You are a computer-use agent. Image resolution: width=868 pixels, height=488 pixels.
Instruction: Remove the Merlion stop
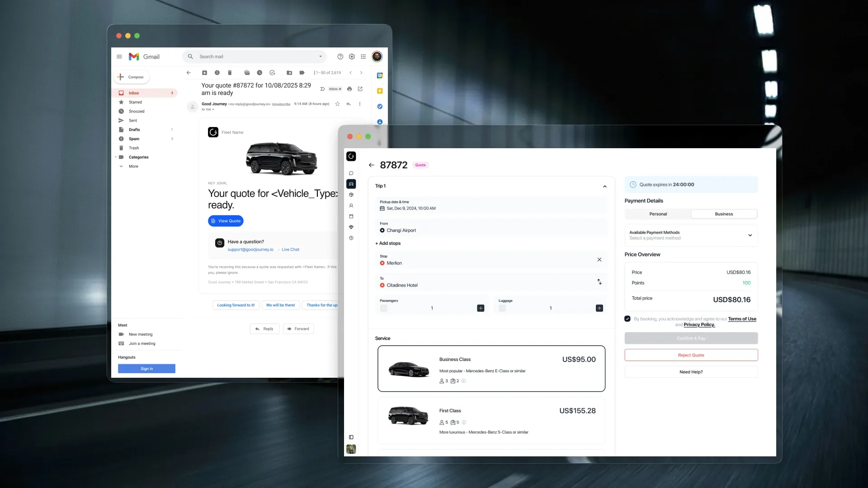pyautogui.click(x=599, y=260)
